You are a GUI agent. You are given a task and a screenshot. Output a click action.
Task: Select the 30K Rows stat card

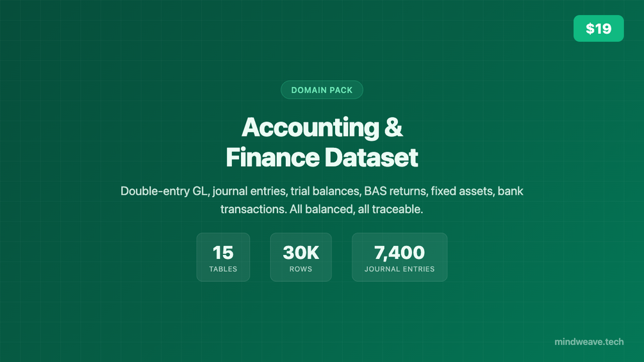coord(301,257)
